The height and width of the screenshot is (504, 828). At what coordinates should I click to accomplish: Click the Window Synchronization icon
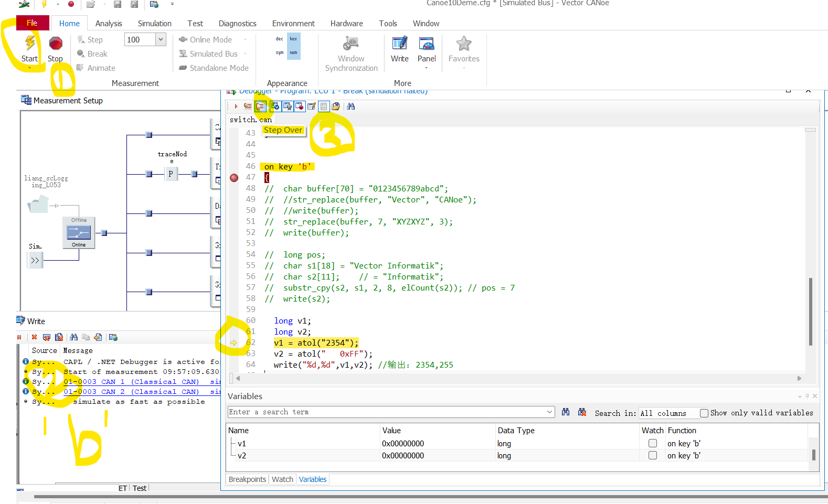click(x=351, y=44)
